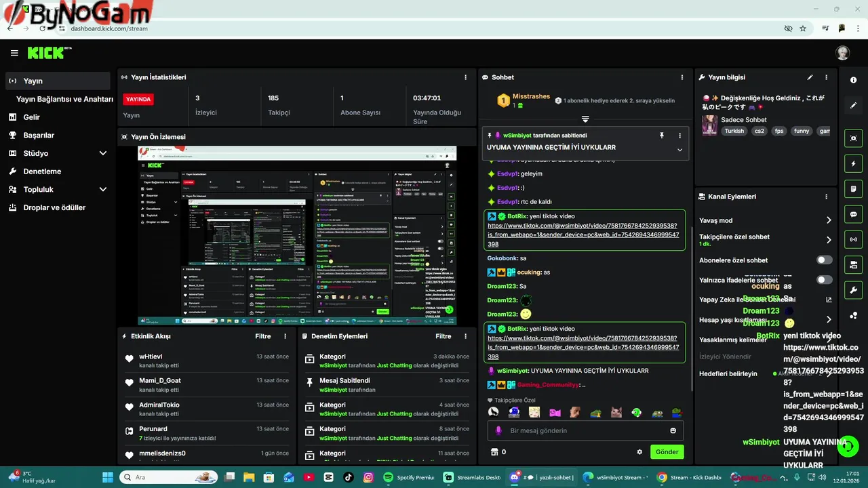Screen dimensions: 868x488
Task: Open the Denetim Eylemleri three-dot menu
Action: click(x=465, y=336)
